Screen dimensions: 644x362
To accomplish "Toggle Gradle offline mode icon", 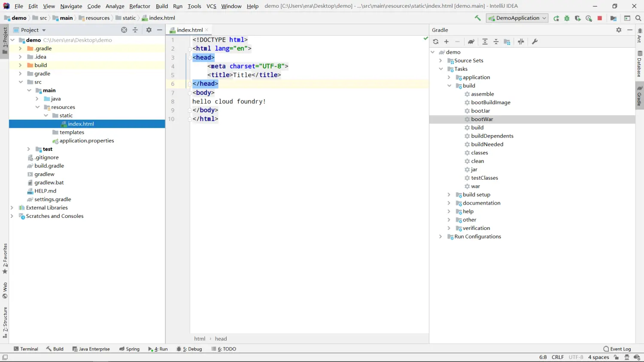I will pyautogui.click(x=521, y=42).
